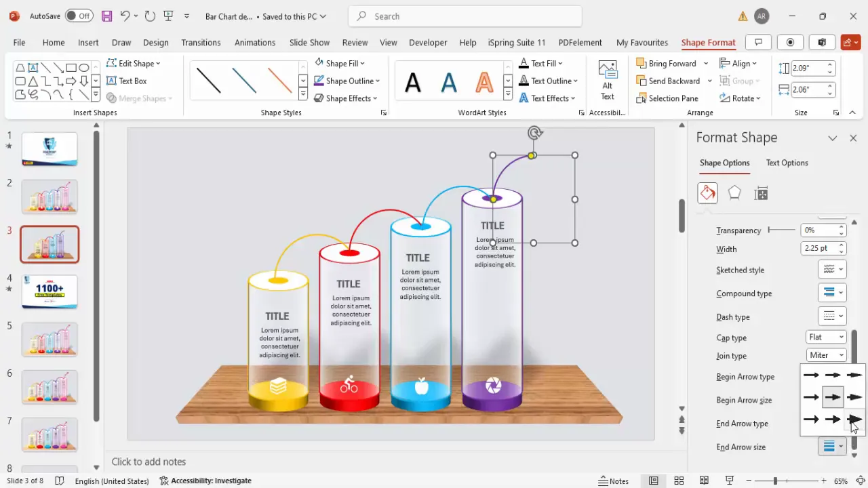Open Format Shape pane options chevron
The height and width of the screenshot is (488, 868).
pos(832,138)
